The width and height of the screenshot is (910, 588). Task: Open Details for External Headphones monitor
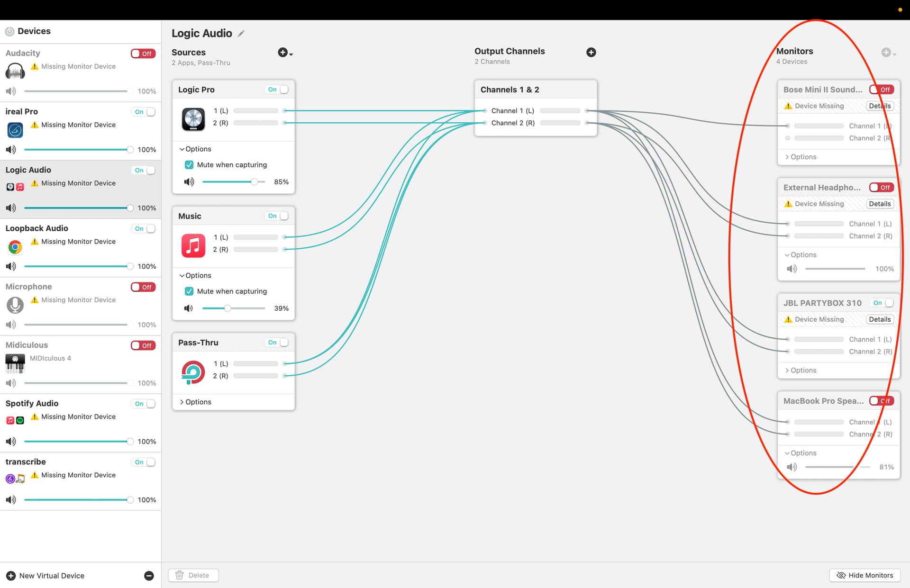(880, 204)
